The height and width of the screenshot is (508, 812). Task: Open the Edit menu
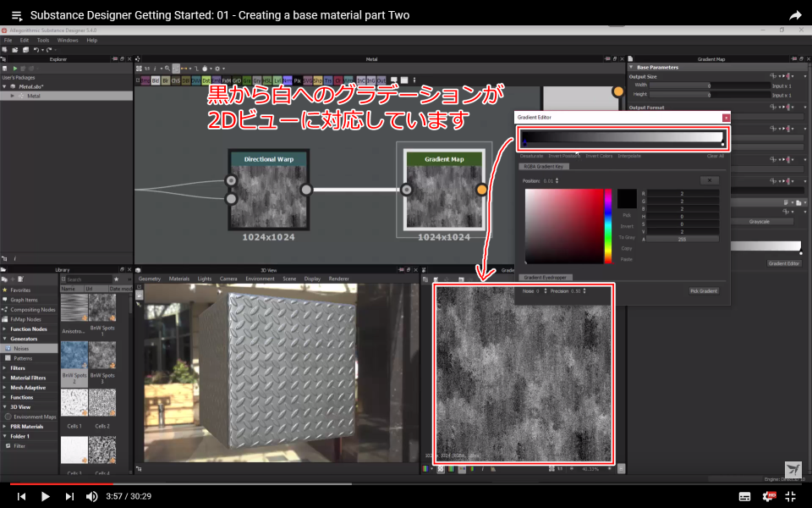25,40
